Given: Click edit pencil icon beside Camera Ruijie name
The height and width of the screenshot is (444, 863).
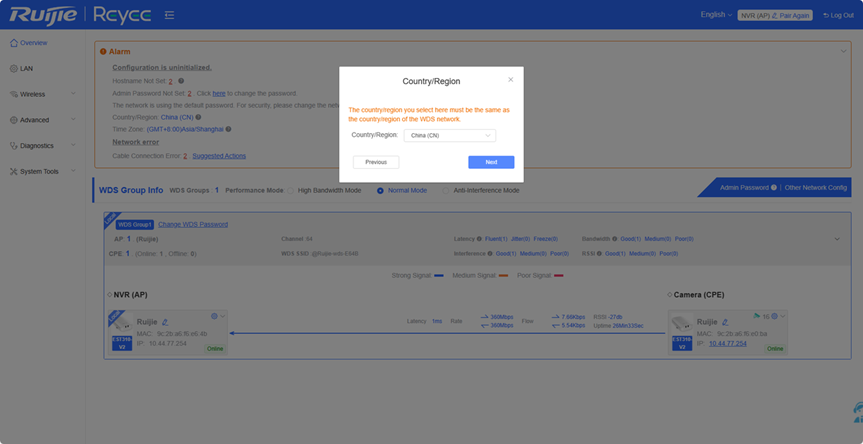Looking at the screenshot, I should [x=725, y=322].
